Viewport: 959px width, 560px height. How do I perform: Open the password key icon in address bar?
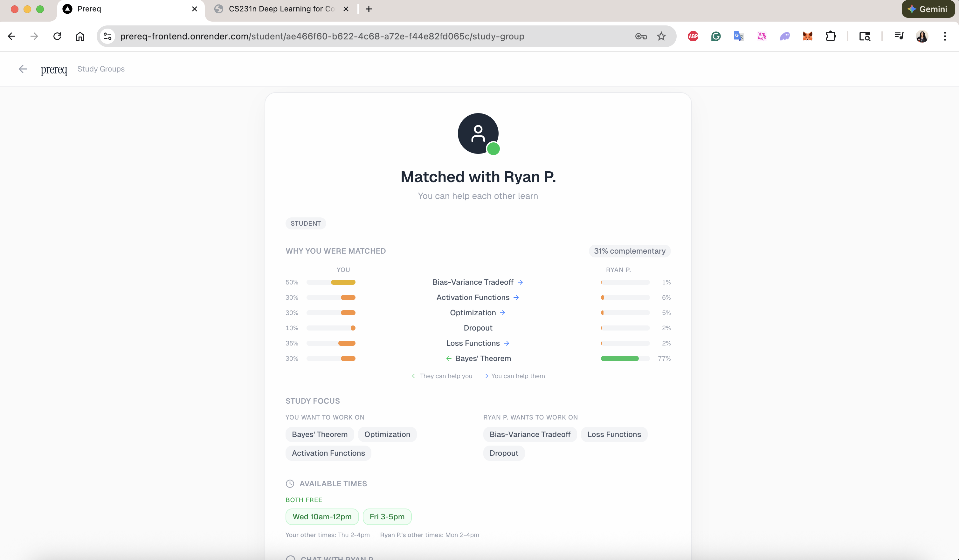640,36
